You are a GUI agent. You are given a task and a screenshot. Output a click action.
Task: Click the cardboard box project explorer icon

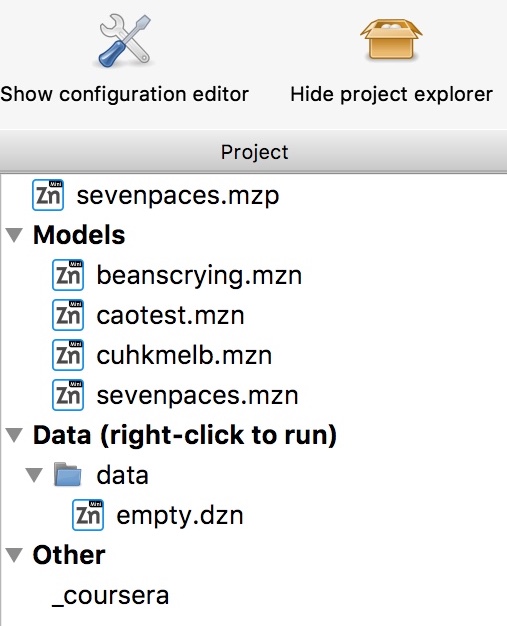pyautogui.click(x=391, y=39)
